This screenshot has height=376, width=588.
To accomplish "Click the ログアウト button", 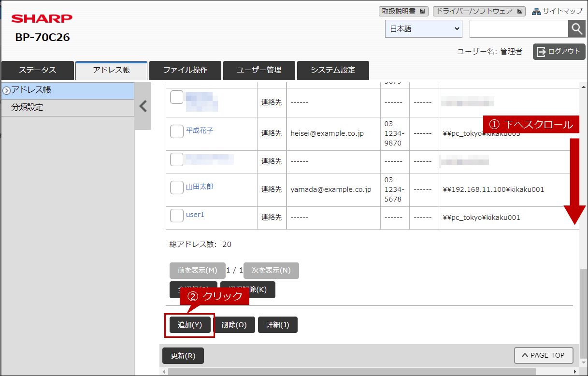I will pyautogui.click(x=559, y=52).
